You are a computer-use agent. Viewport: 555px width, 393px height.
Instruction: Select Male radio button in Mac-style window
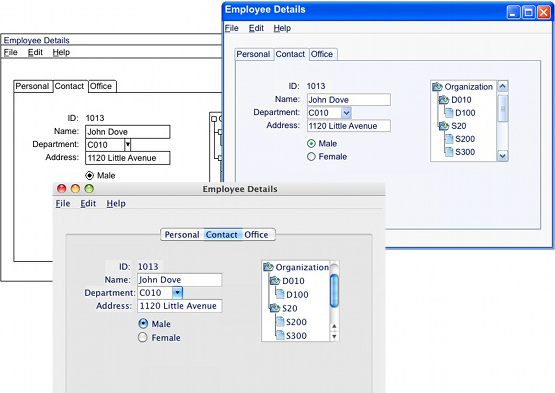pyautogui.click(x=143, y=323)
